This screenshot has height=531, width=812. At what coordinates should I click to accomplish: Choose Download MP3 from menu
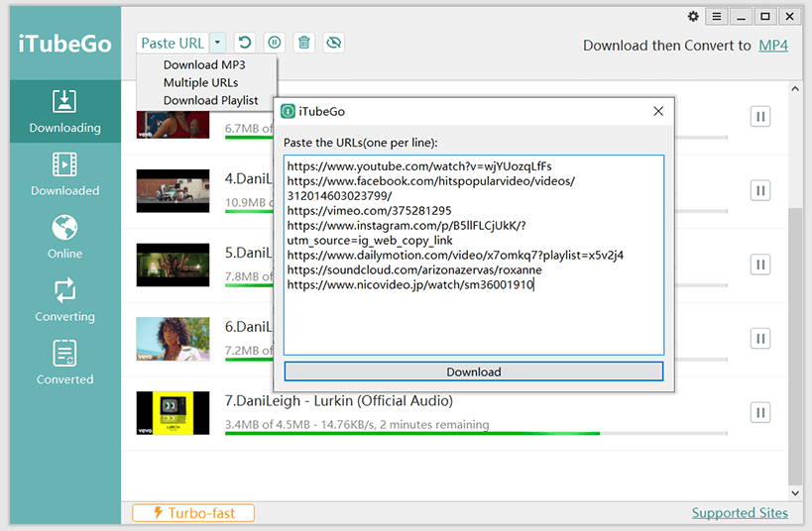coord(204,64)
